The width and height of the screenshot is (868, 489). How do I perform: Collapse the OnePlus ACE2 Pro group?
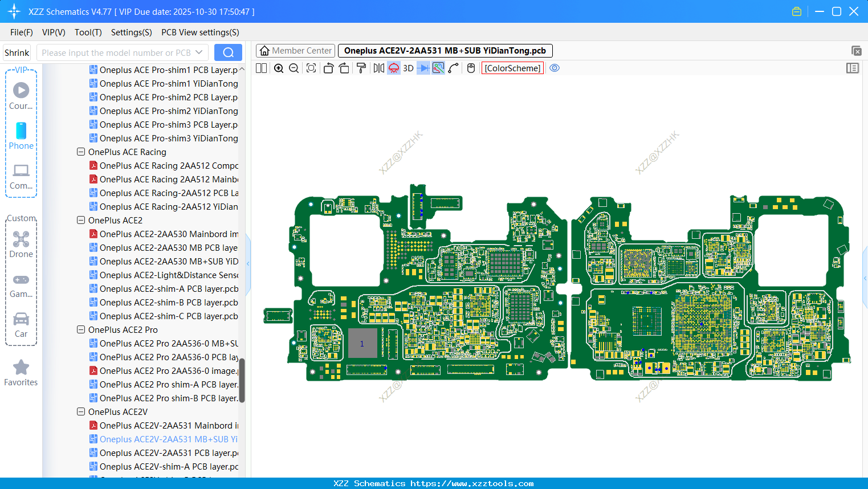[80, 329]
